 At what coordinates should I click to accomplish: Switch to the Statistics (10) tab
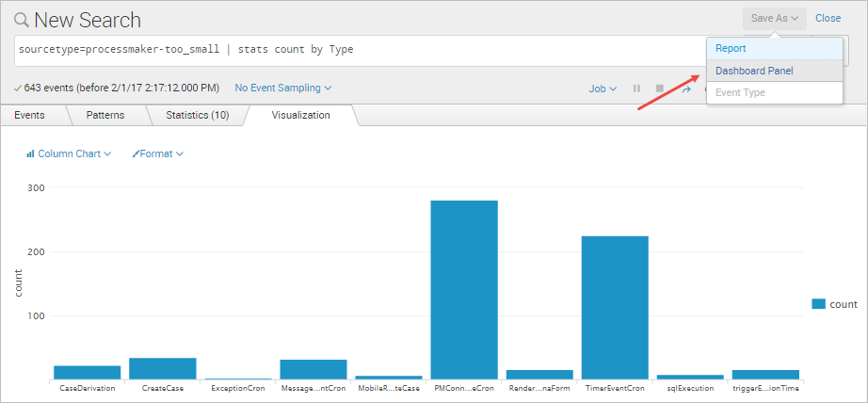click(x=197, y=115)
